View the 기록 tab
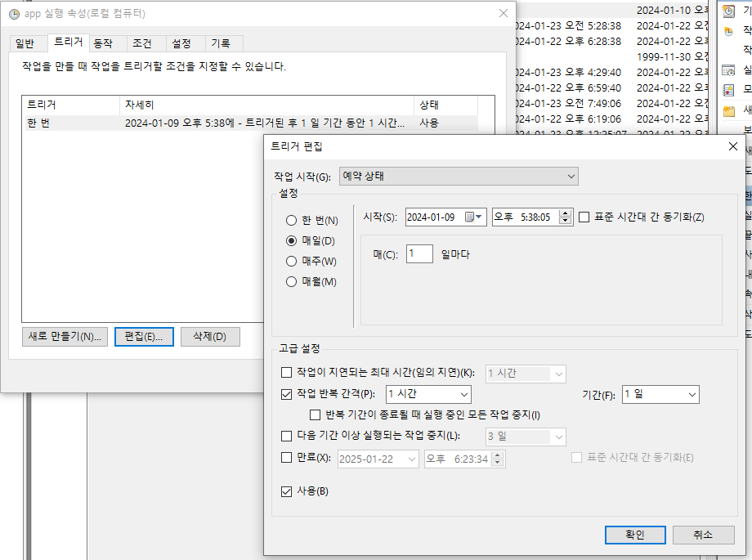 pos(221,43)
